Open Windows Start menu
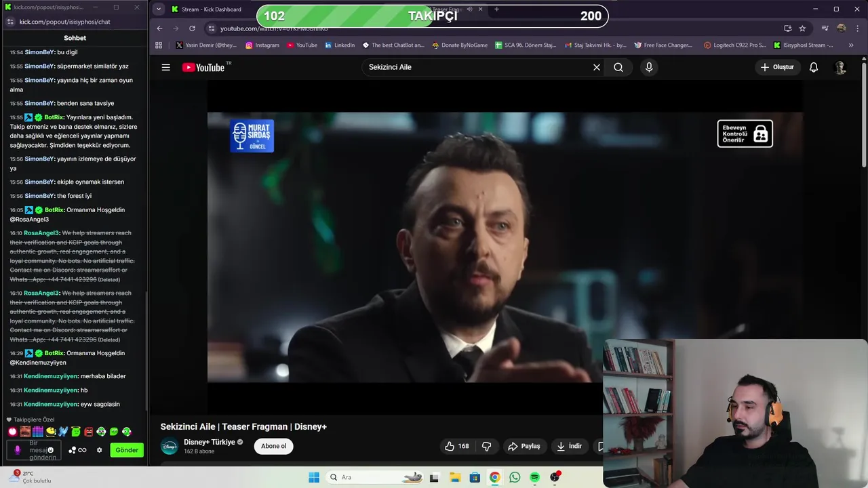The width and height of the screenshot is (868, 488). (x=314, y=477)
